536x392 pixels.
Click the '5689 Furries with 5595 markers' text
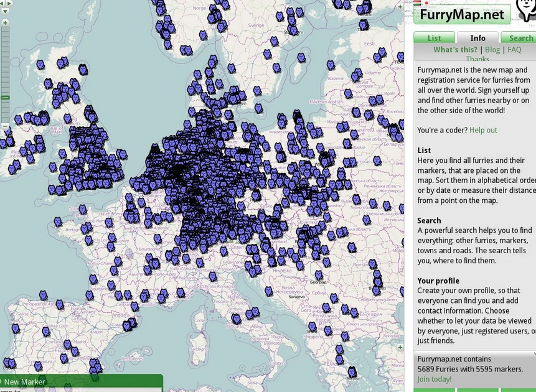(x=470, y=369)
